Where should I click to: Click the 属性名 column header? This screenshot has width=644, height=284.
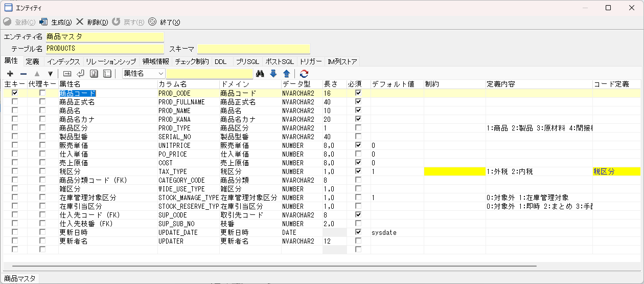pyautogui.click(x=108, y=84)
